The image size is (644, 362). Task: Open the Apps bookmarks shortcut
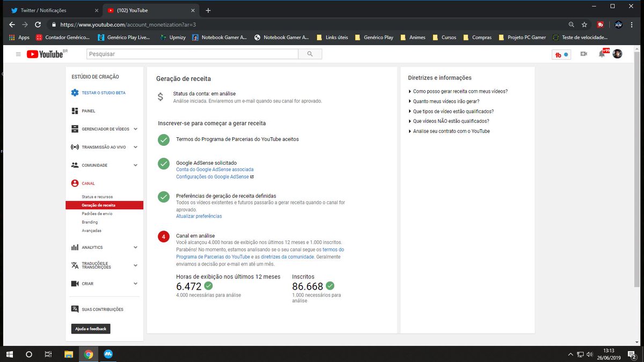pos(20,38)
